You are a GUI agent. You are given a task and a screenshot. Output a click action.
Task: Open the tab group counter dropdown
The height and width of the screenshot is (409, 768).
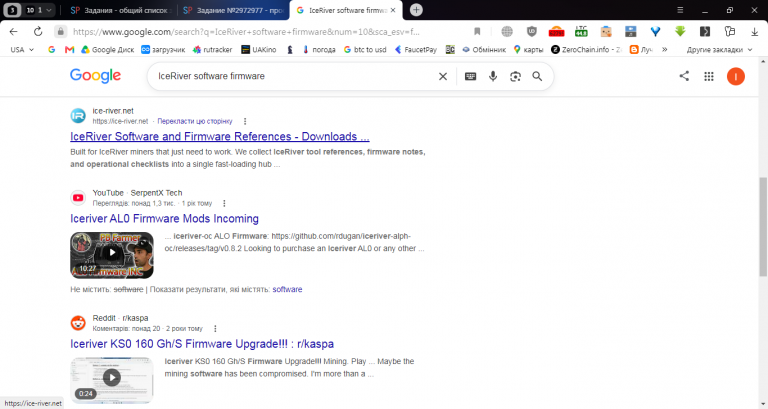pos(40,10)
